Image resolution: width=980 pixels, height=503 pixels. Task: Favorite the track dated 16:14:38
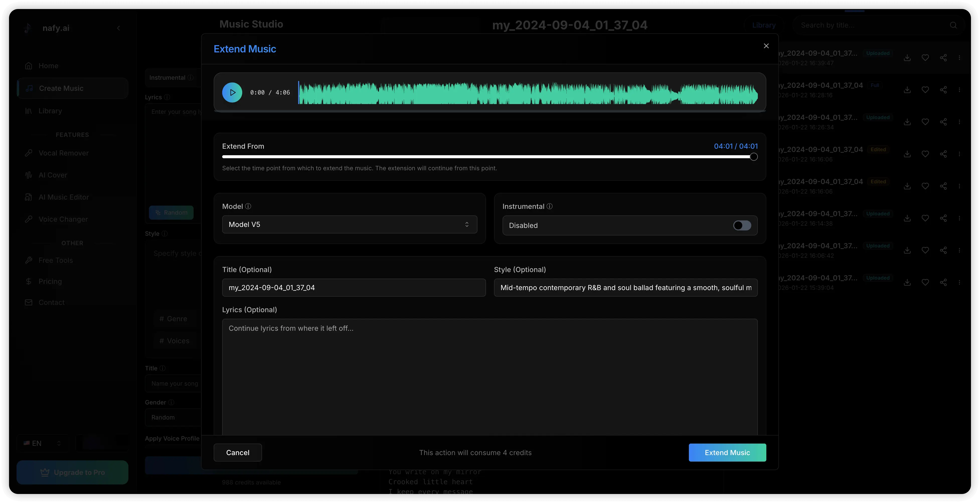925,218
